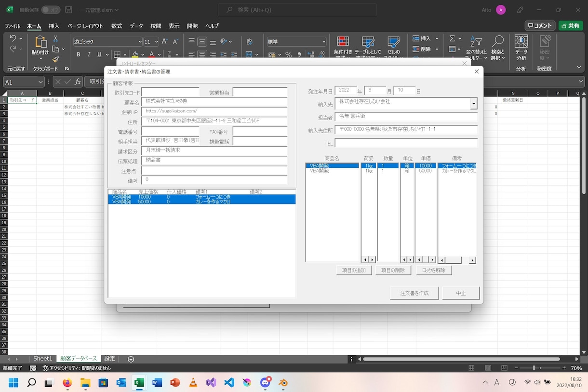Click the Cut scissors icon
Image resolution: width=588 pixels, height=392 pixels.
(55, 39)
